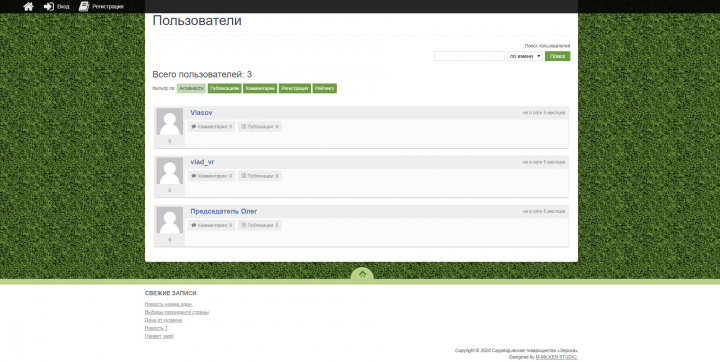Filter users by Рейтингу
This screenshot has width=720, height=362.
click(x=325, y=88)
